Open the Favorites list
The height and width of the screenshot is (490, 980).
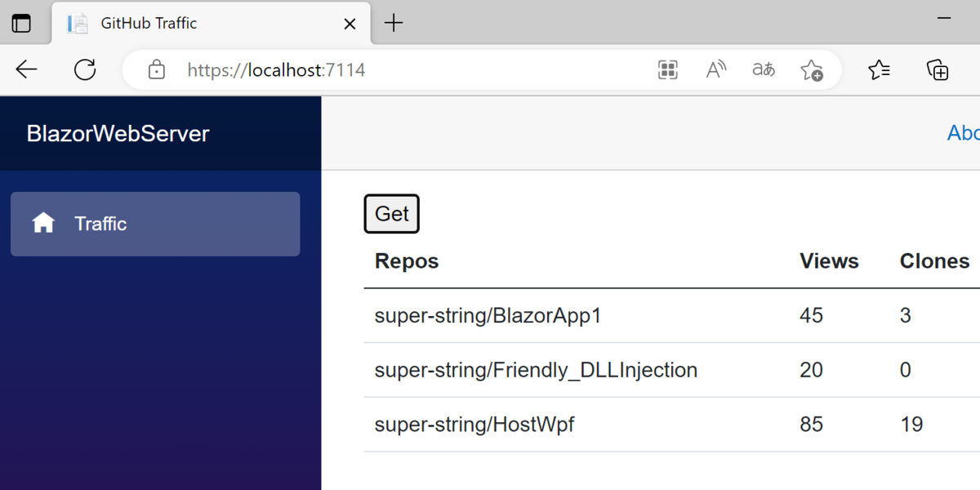[880, 69]
